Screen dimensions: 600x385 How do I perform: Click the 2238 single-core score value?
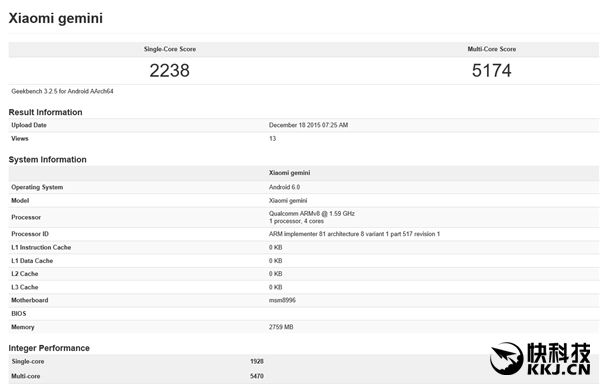[x=170, y=70]
